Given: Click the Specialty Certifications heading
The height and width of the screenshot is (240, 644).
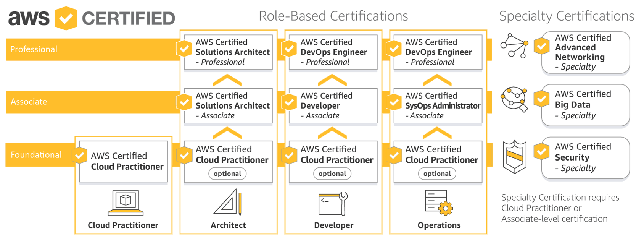Looking at the screenshot, I should click(x=567, y=16).
